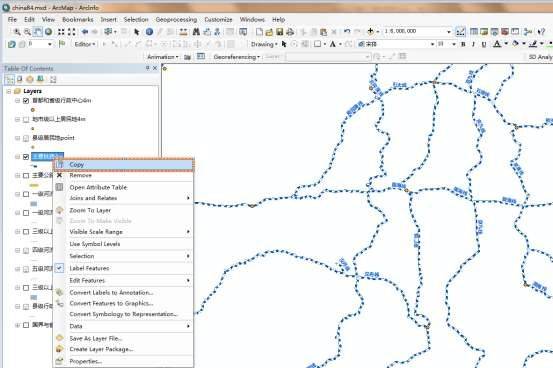Open the map scale dropdown
Screen dimensions: 553x368
[x=449, y=32]
